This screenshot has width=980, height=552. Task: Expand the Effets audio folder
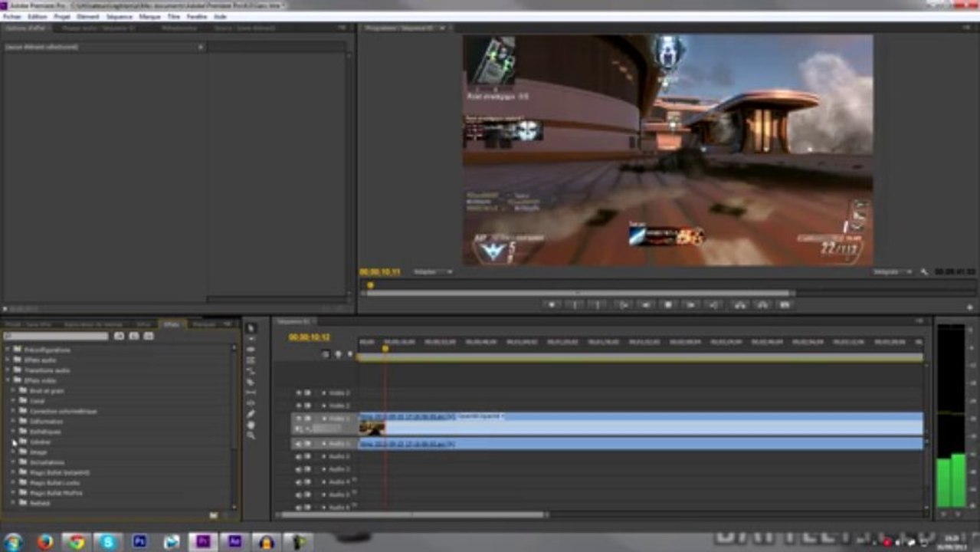8,360
